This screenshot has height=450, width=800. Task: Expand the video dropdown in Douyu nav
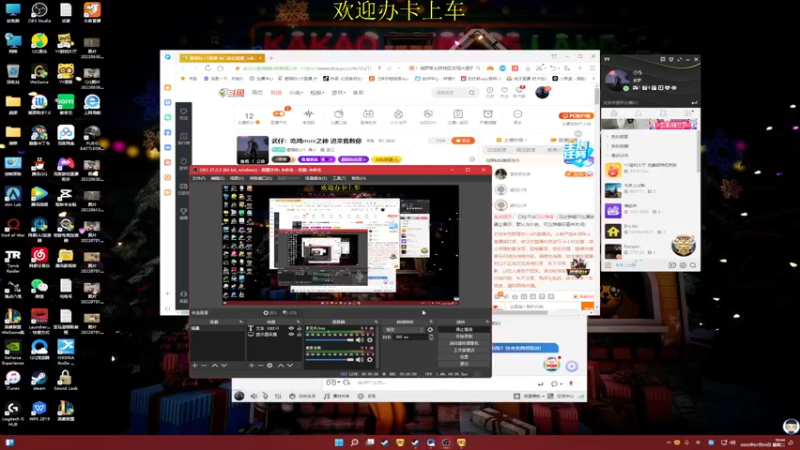click(317, 93)
